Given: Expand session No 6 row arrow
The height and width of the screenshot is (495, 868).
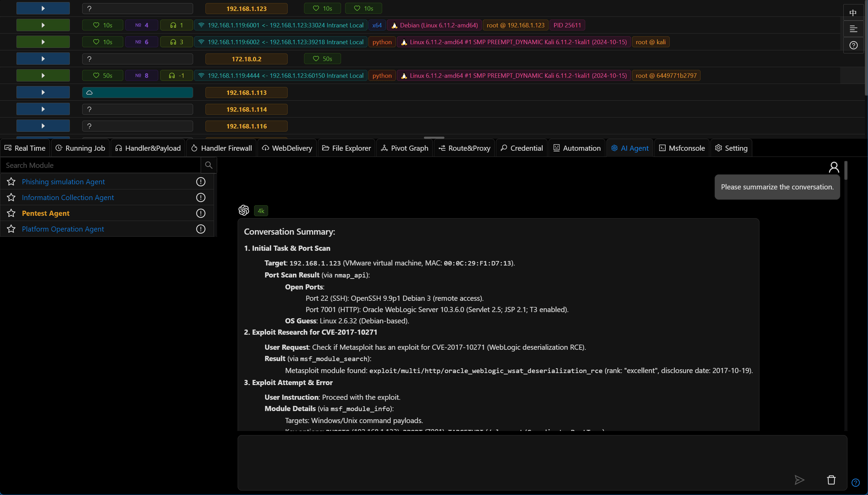Looking at the screenshot, I should (x=43, y=42).
